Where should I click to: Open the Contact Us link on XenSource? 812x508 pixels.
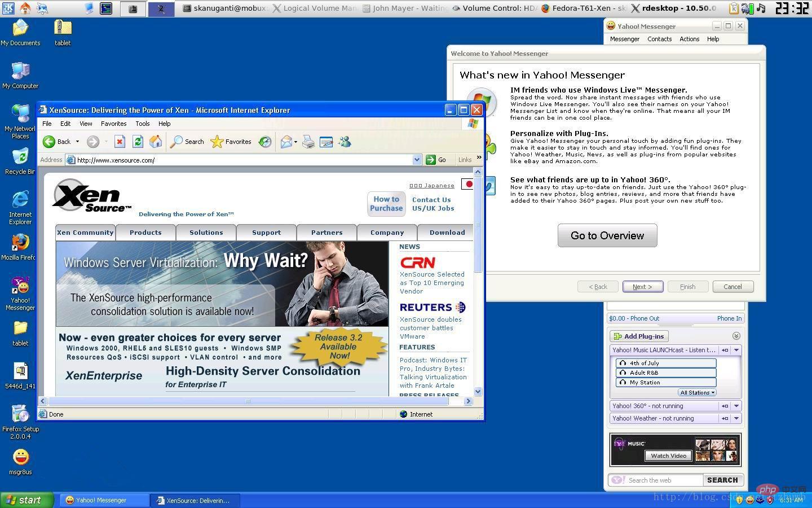point(431,200)
